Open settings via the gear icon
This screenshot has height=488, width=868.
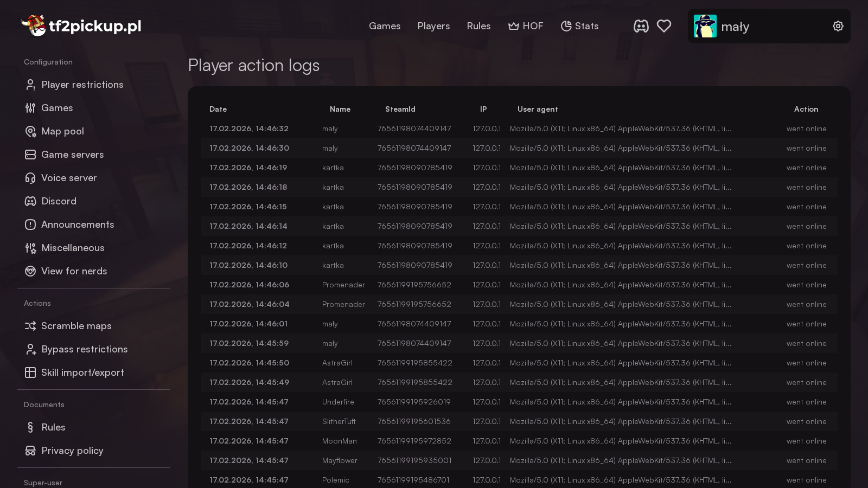[838, 25]
